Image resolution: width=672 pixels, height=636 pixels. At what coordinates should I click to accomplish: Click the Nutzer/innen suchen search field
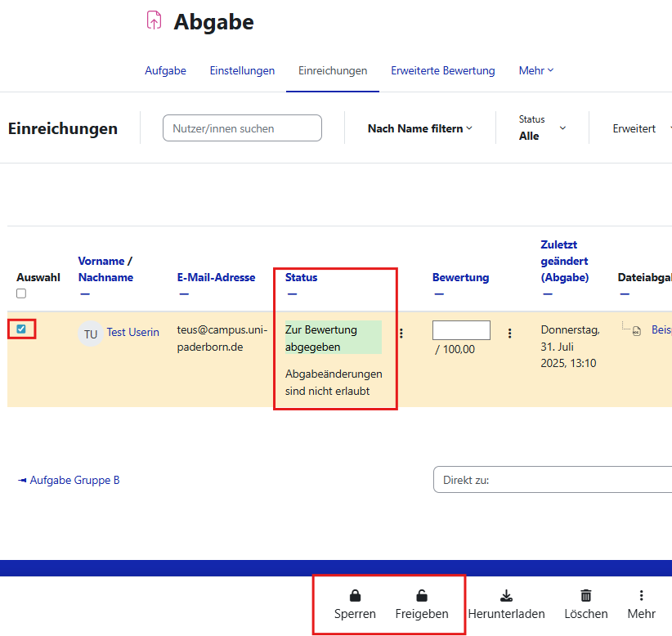point(242,128)
